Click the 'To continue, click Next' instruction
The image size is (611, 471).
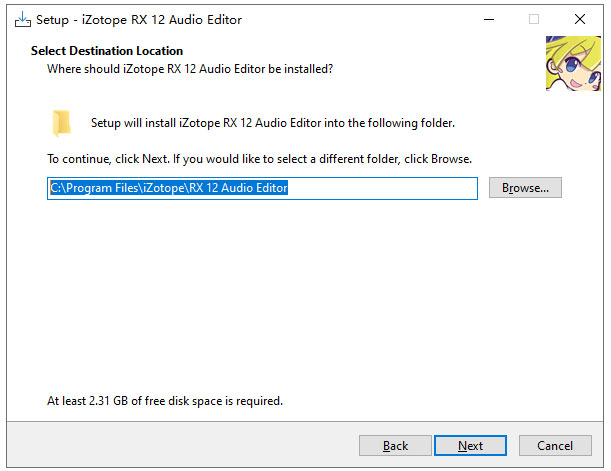pos(260,159)
